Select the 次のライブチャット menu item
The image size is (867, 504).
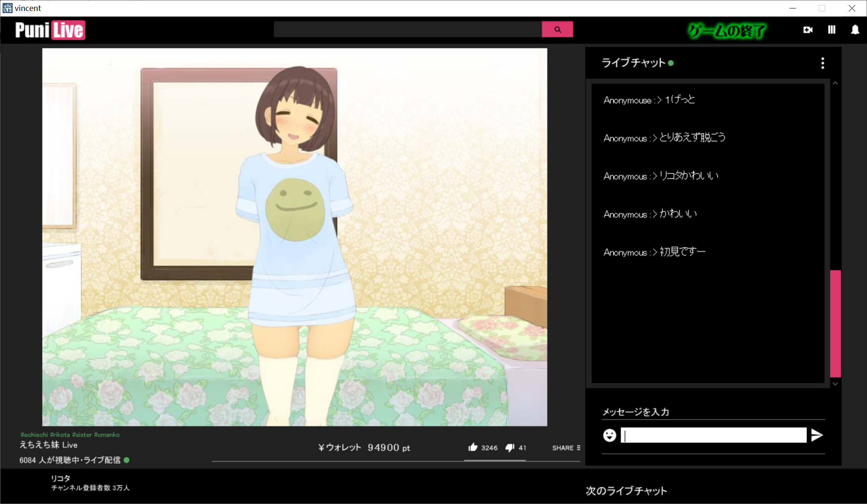tap(625, 490)
